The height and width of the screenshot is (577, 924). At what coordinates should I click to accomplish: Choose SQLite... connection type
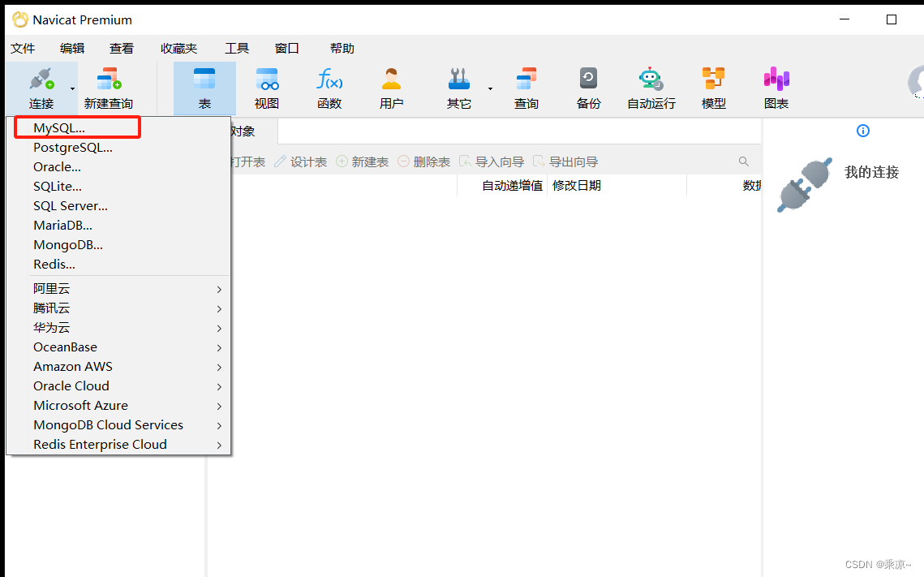(118, 186)
